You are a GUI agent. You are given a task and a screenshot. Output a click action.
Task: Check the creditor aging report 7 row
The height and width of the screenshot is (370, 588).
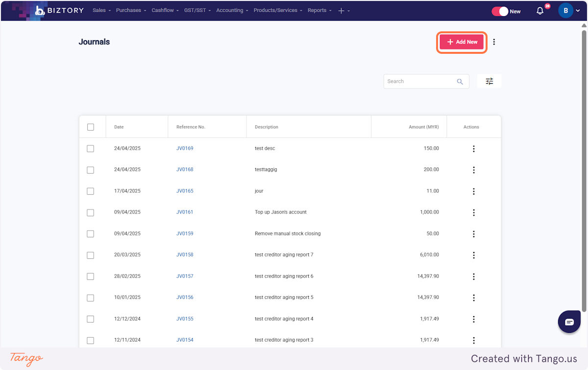(91, 255)
